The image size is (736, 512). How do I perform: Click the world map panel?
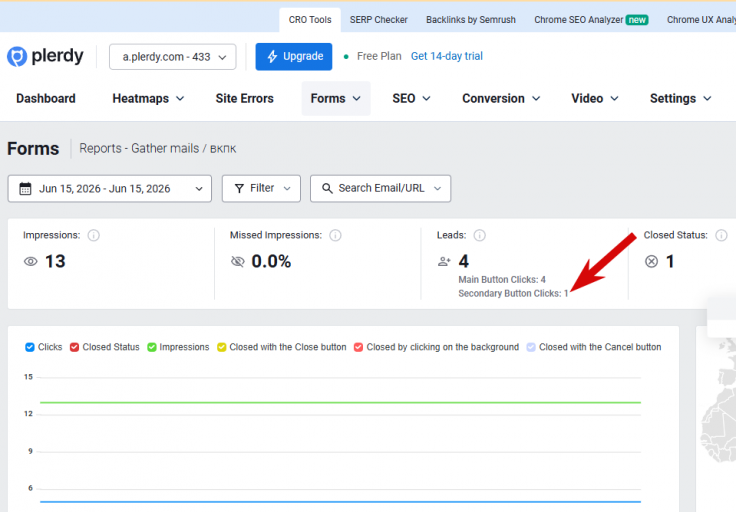717,419
